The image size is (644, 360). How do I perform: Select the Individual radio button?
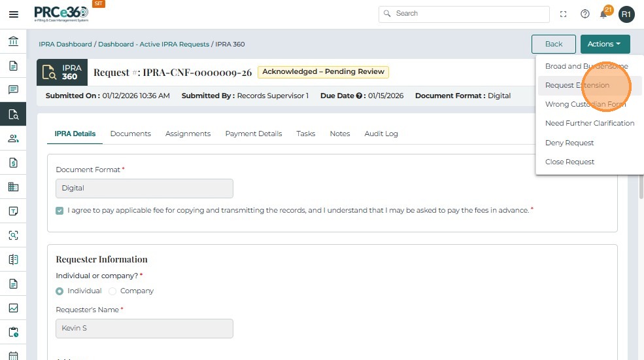point(59,291)
